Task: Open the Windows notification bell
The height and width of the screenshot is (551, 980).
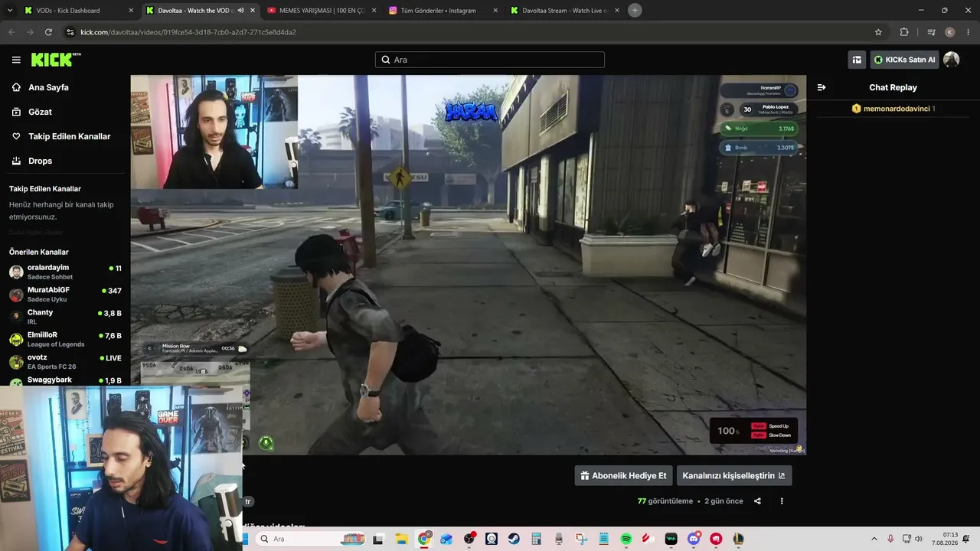Action: pyautogui.click(x=968, y=540)
